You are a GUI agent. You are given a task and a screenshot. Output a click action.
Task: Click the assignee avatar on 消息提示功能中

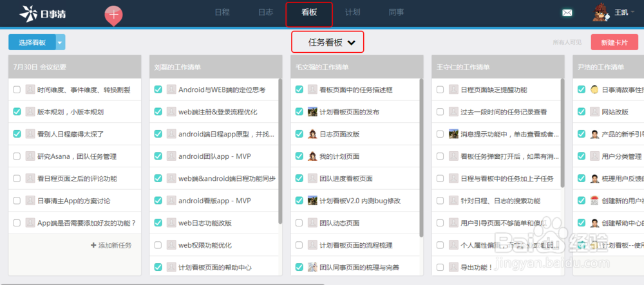[453, 134]
